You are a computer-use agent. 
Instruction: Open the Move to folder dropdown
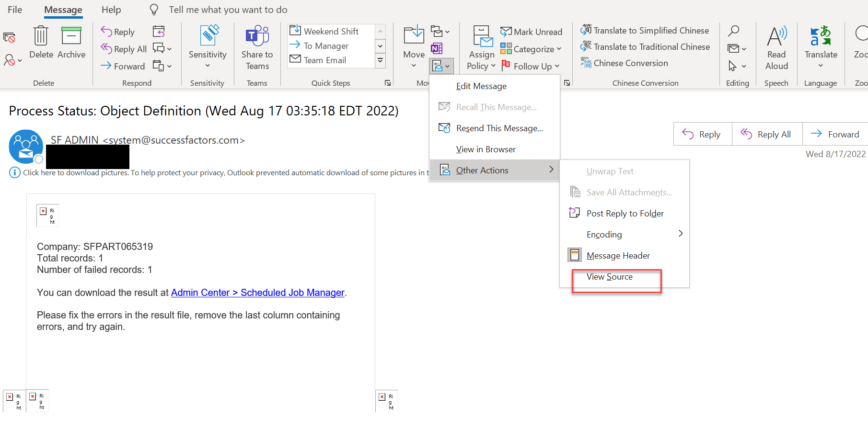point(414,47)
